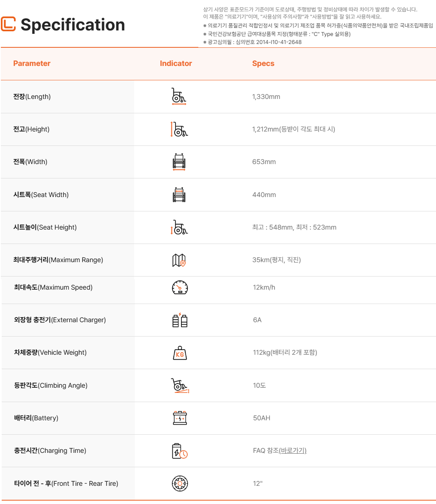Select the 1,330mm length value
Screen dimensions: 436x504
click(266, 97)
